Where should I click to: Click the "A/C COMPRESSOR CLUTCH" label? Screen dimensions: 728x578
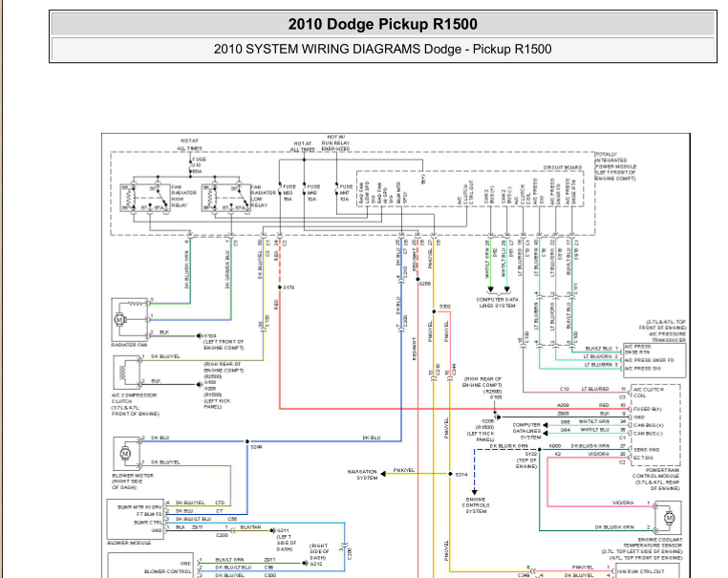click(134, 398)
